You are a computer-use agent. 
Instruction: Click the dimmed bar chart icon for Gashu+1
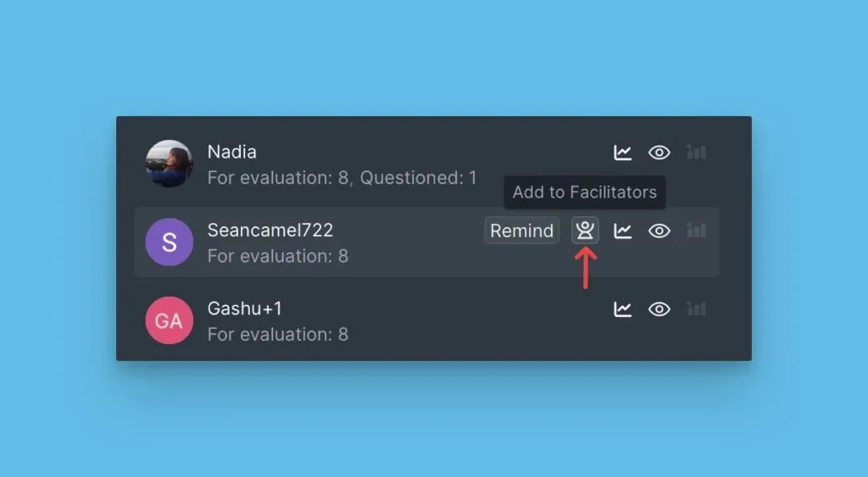[x=697, y=309]
